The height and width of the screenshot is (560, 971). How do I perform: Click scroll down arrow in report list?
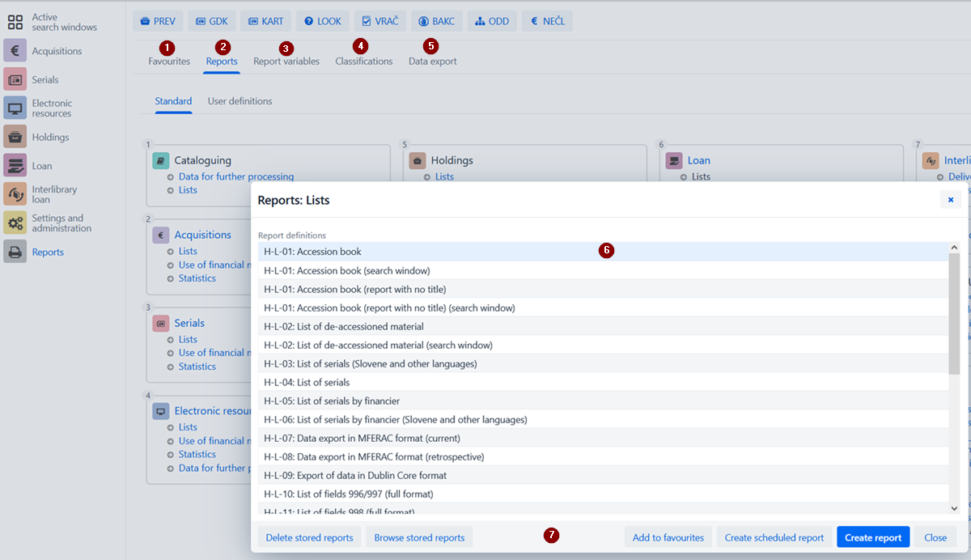(x=954, y=508)
